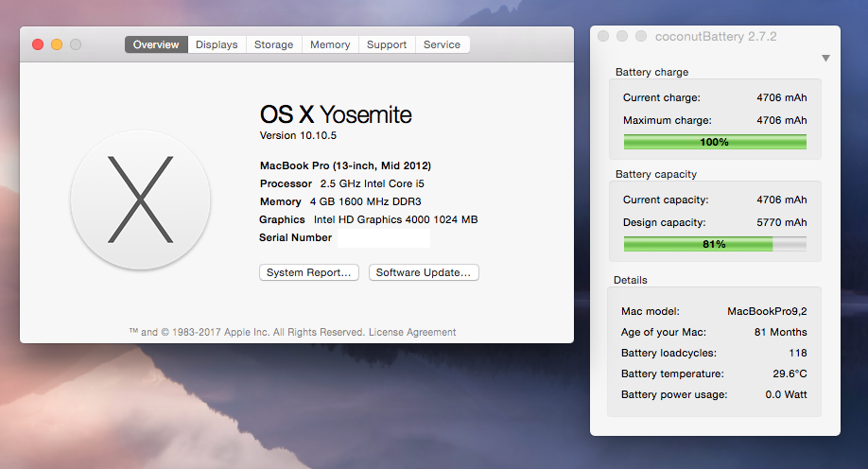868x469 pixels.
Task: Click the Serial Number label
Action: (296, 237)
